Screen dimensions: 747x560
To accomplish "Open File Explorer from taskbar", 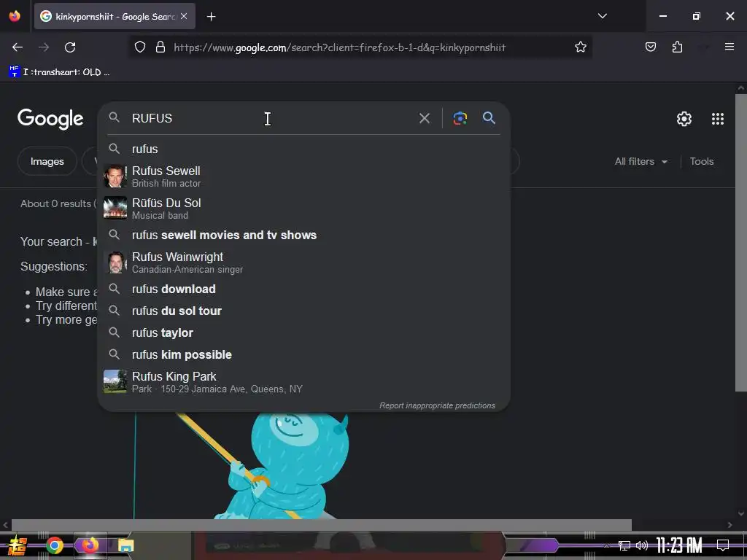I will [125, 545].
